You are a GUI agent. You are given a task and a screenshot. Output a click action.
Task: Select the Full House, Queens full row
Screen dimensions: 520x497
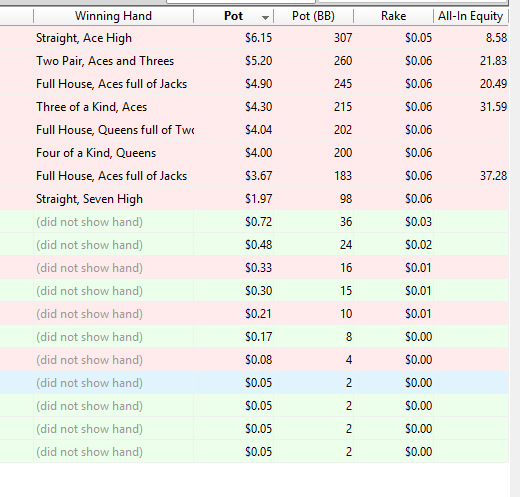click(x=254, y=130)
